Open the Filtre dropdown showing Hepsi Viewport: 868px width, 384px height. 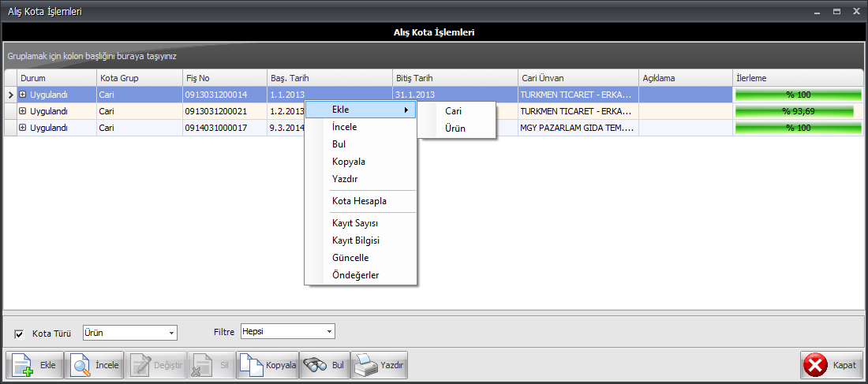330,332
